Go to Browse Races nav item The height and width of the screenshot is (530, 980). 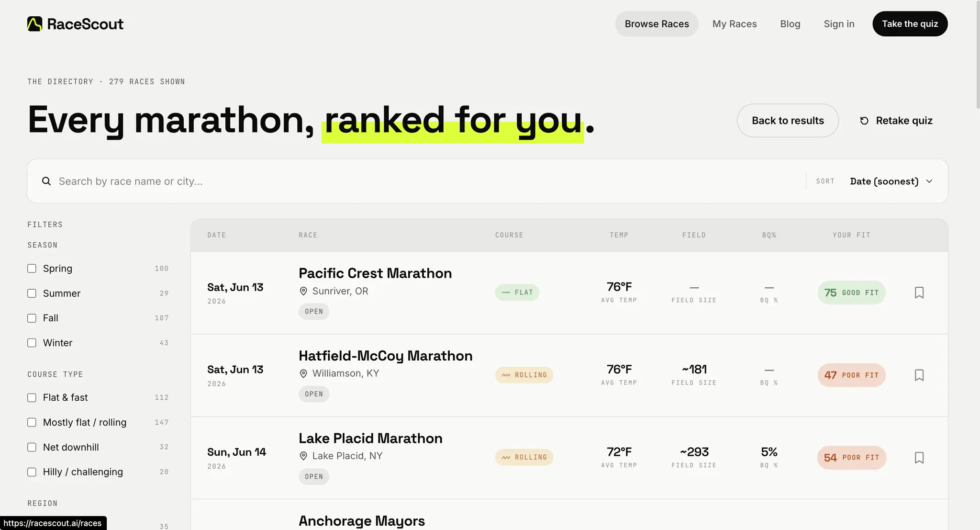coord(657,24)
